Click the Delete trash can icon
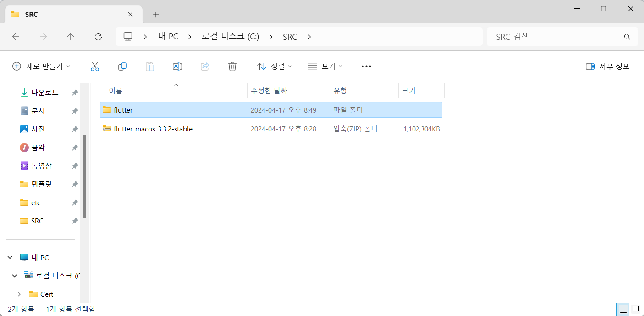 tap(232, 66)
